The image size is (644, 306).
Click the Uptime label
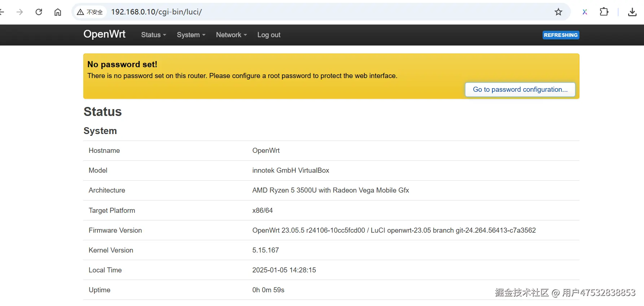click(x=100, y=290)
